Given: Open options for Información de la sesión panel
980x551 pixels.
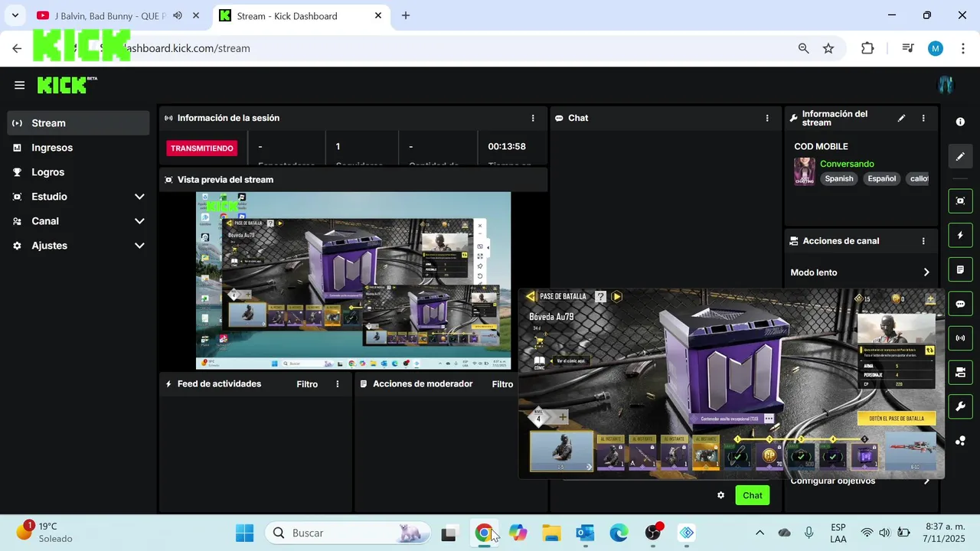Looking at the screenshot, I should click(533, 118).
